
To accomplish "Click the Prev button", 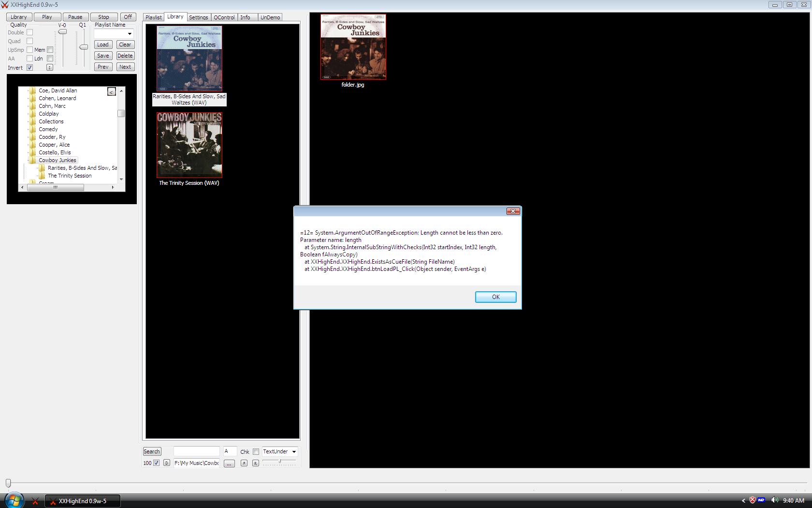I will point(103,67).
